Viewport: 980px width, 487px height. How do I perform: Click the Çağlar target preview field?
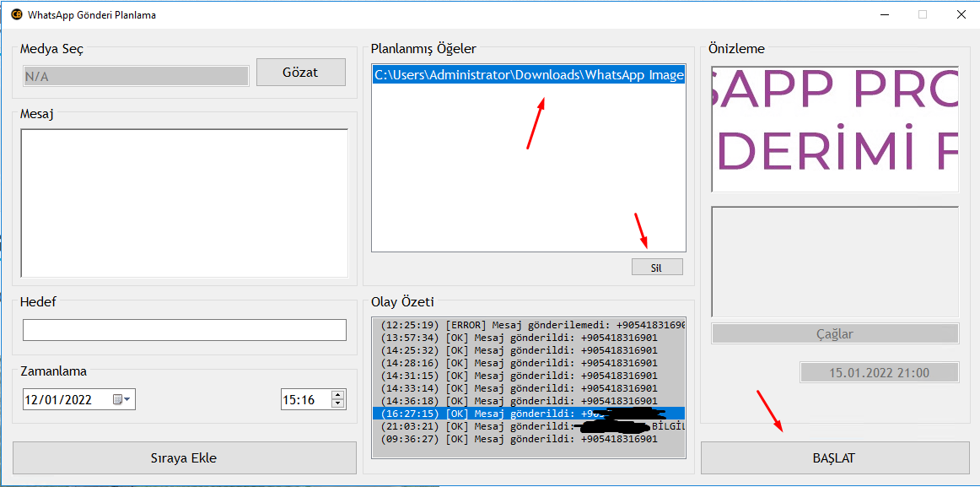click(835, 334)
